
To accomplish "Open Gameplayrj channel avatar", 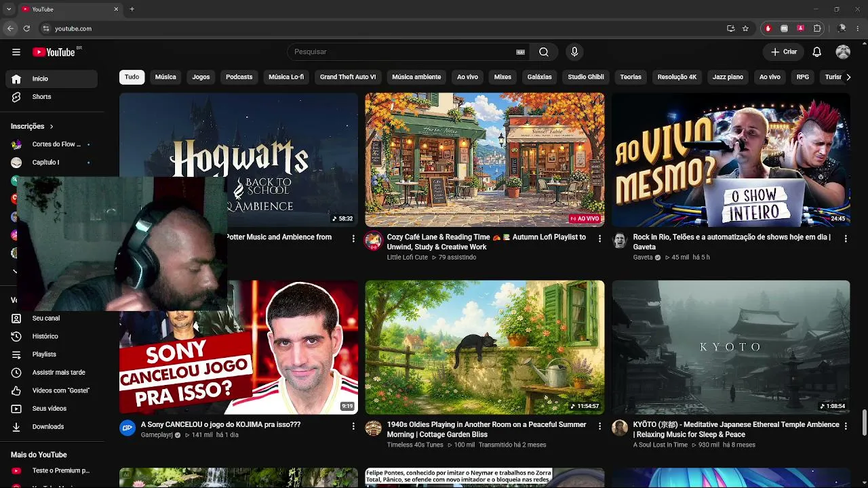I will point(127,428).
